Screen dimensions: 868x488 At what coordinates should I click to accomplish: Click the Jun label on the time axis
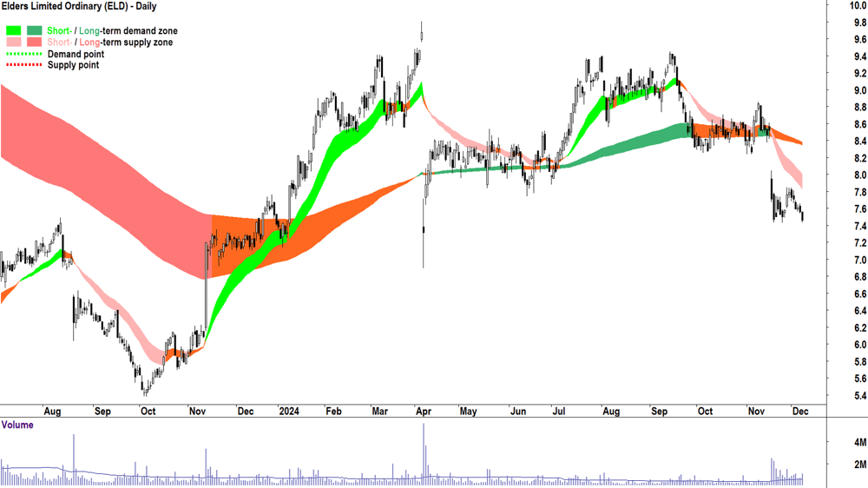point(518,411)
